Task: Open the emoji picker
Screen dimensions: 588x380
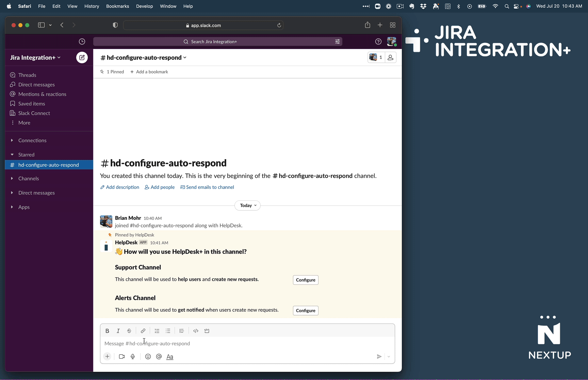Action: click(x=148, y=357)
